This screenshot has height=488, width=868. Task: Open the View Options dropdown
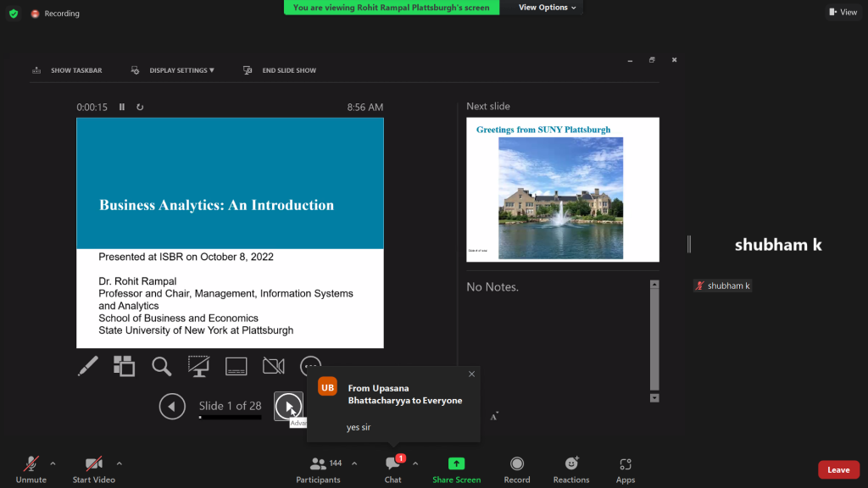[547, 7]
